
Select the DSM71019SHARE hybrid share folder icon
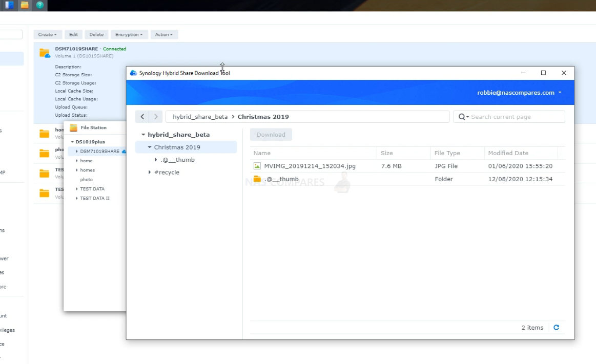[45, 54]
